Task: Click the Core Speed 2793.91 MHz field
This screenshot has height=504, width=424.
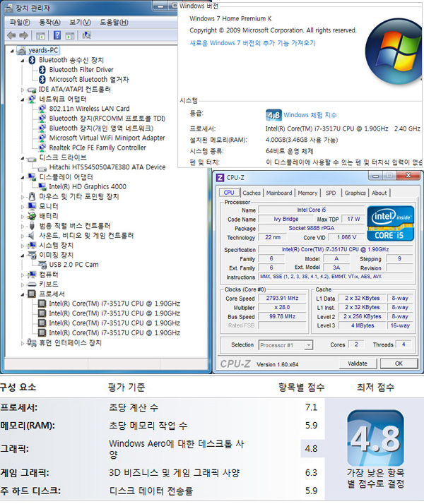Action: coord(282,298)
